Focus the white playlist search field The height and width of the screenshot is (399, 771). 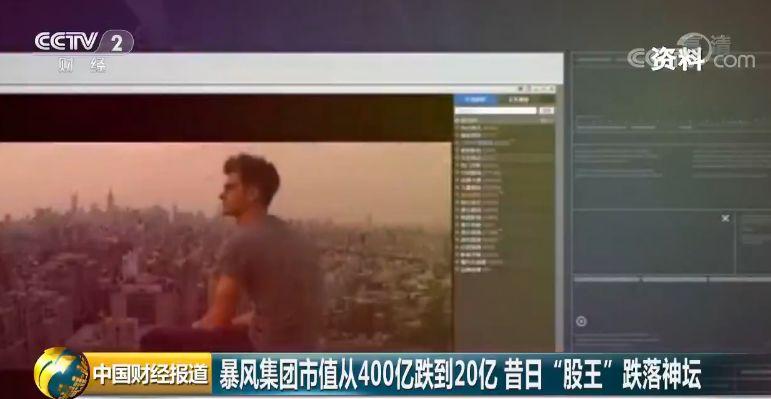pos(496,111)
